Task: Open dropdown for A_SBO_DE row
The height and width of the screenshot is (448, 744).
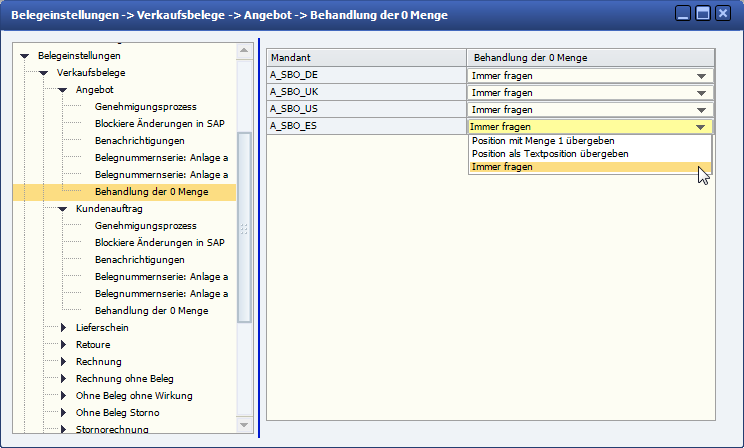Action: (701, 76)
